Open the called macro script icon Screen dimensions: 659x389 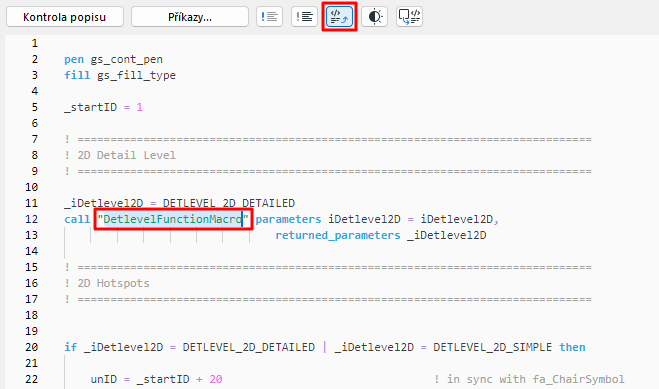click(x=339, y=17)
